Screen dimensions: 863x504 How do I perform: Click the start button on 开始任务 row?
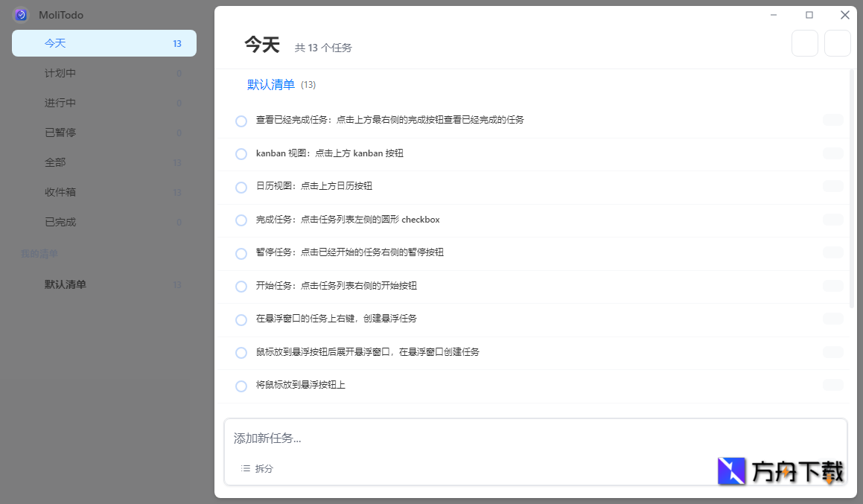click(832, 285)
